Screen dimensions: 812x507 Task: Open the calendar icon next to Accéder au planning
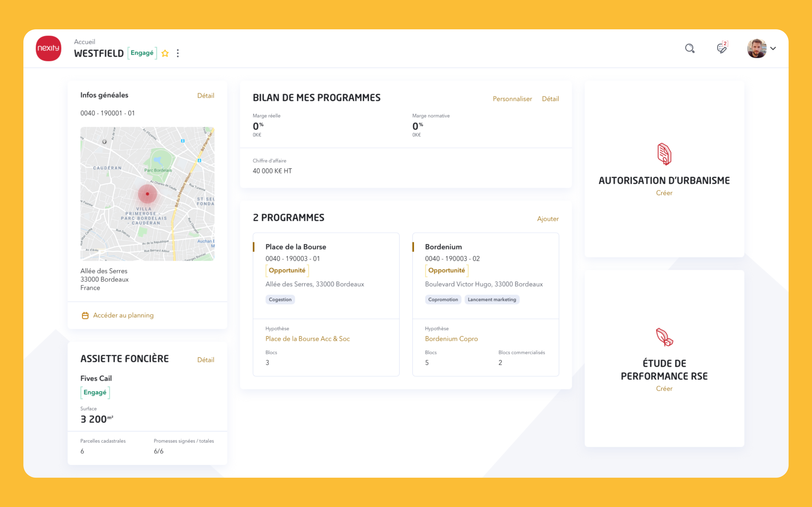[x=85, y=315]
